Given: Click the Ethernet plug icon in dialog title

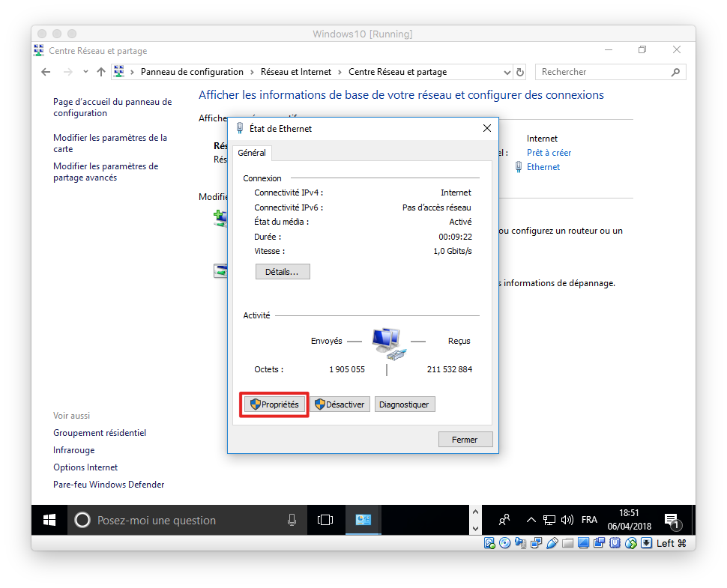Looking at the screenshot, I should coord(240,128).
